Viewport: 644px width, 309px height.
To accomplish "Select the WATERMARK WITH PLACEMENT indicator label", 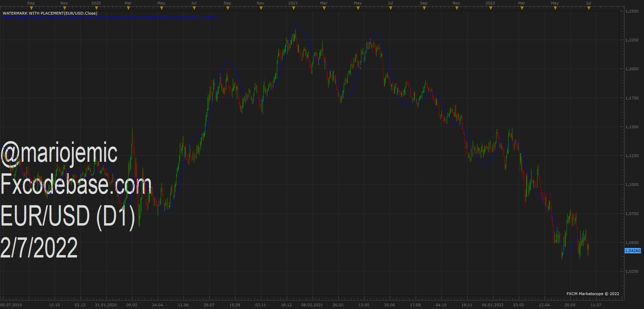I will tap(50, 13).
